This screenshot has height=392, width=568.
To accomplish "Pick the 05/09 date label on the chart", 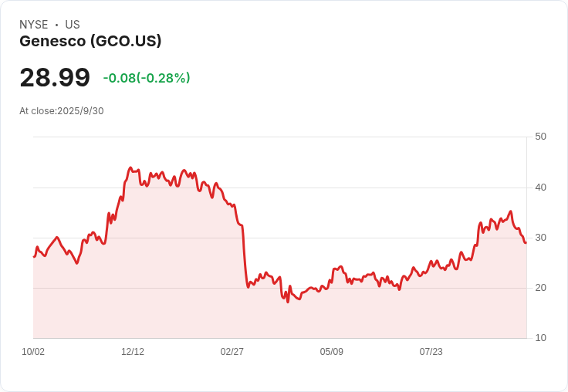I will point(331,352).
